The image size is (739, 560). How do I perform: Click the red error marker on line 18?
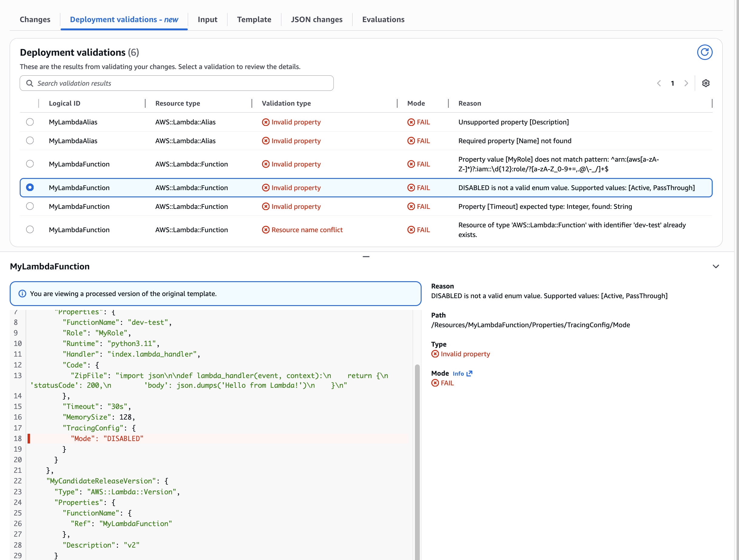tap(29, 438)
